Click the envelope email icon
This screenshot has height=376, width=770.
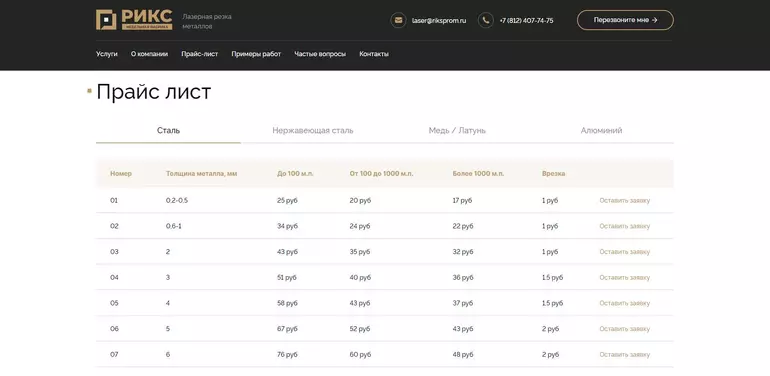tap(398, 20)
